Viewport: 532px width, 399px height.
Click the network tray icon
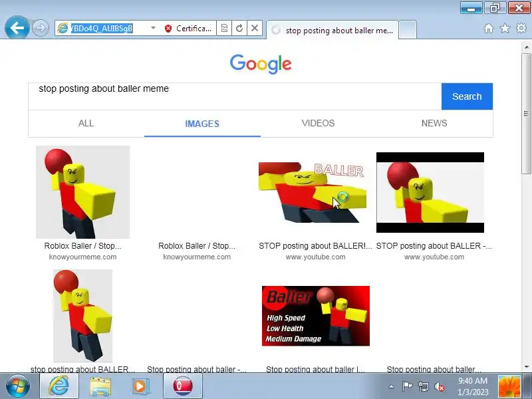coord(423,386)
